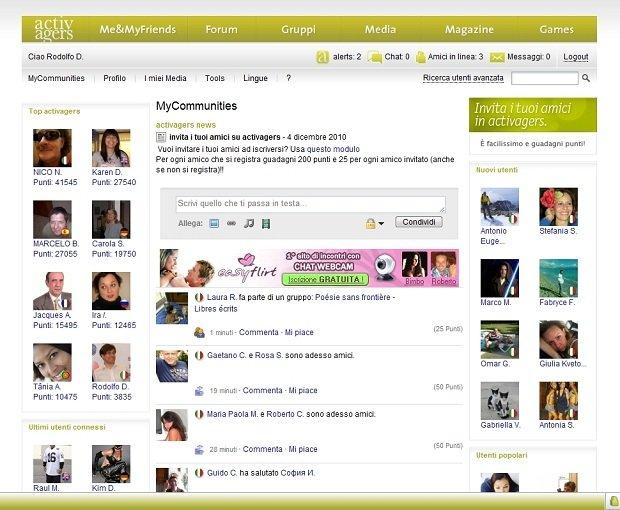
Task: Open I miei Media menu item
Action: point(165,78)
